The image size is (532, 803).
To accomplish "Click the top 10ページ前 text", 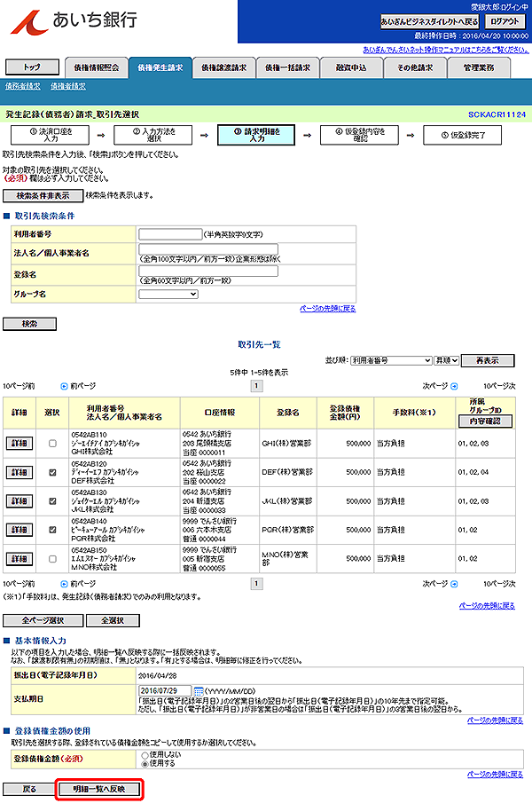I will 19,386.
